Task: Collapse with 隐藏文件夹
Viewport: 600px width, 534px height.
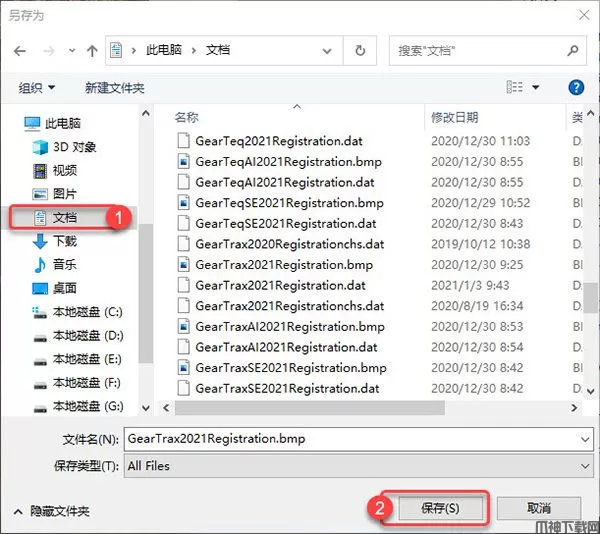Action: click(x=52, y=511)
